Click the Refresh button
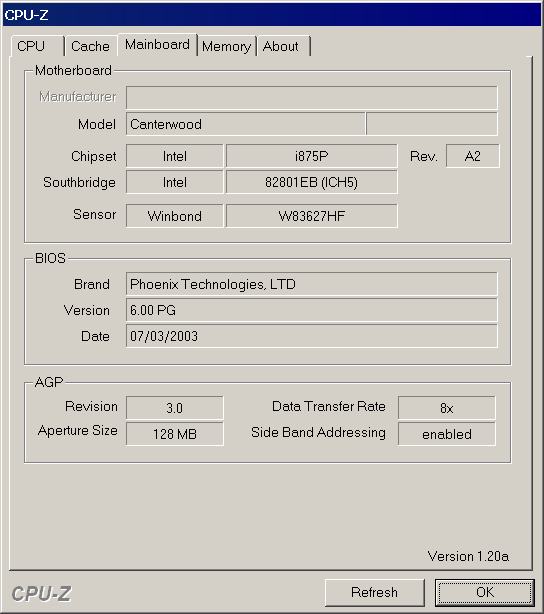Viewport: 544px width, 614px height. (x=374, y=592)
